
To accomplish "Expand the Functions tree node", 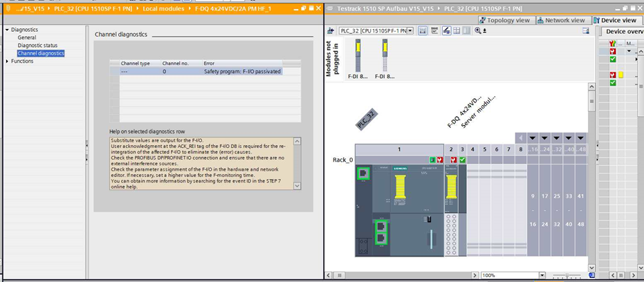I will 7,61.
